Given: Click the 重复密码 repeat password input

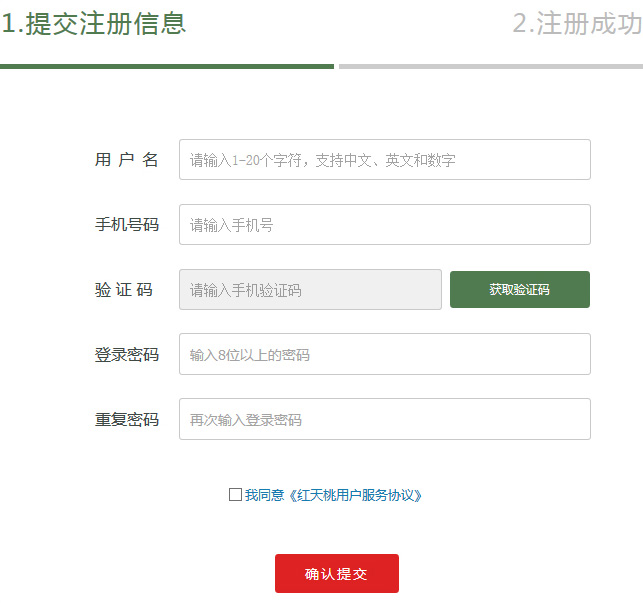Looking at the screenshot, I should pos(384,420).
